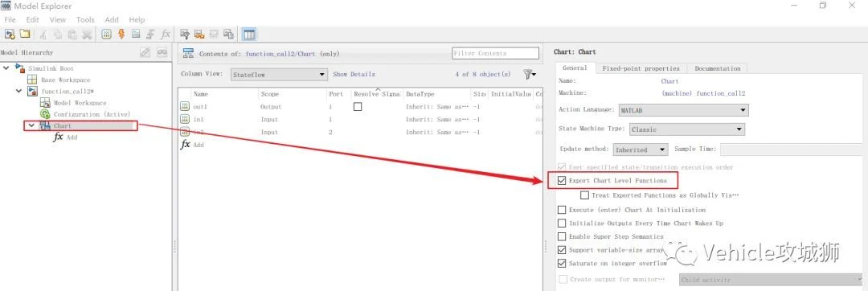Screen dimensions: 868x291
Task: Click the mask icon in Model Hierarchy header
Action: (x=162, y=52)
